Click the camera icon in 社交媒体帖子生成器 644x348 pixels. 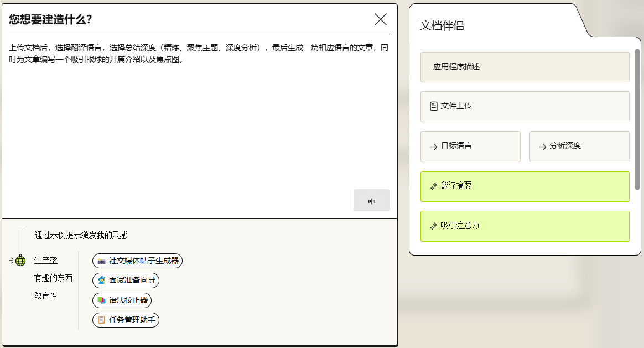click(101, 261)
